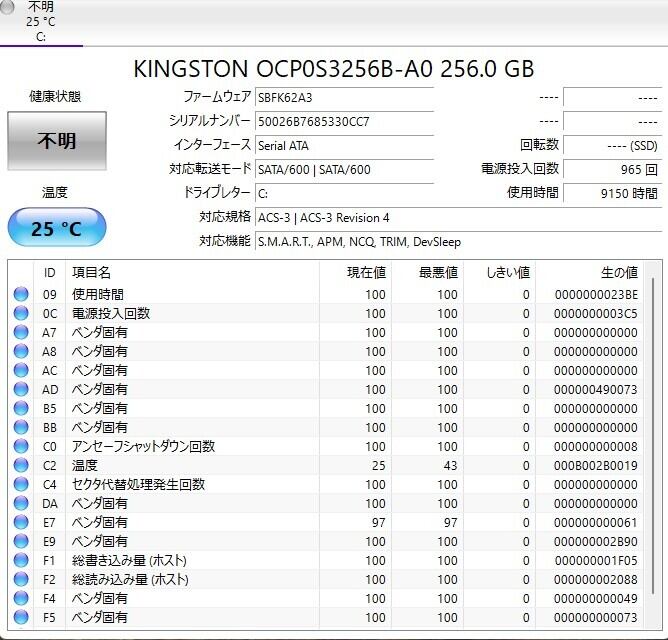Click raw value 000000001F05
The image size is (668, 640).
click(596, 560)
